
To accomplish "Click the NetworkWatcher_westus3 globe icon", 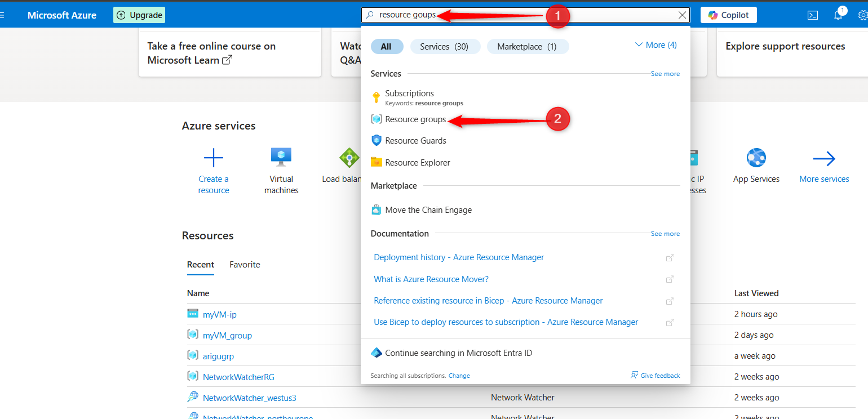I will tap(193, 397).
